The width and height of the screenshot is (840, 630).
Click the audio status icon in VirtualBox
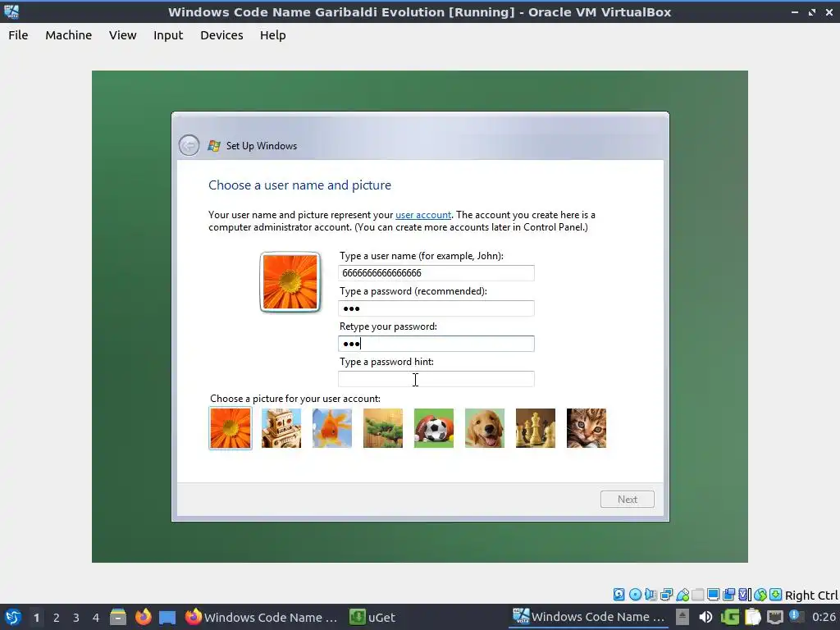pyautogui.click(x=651, y=594)
